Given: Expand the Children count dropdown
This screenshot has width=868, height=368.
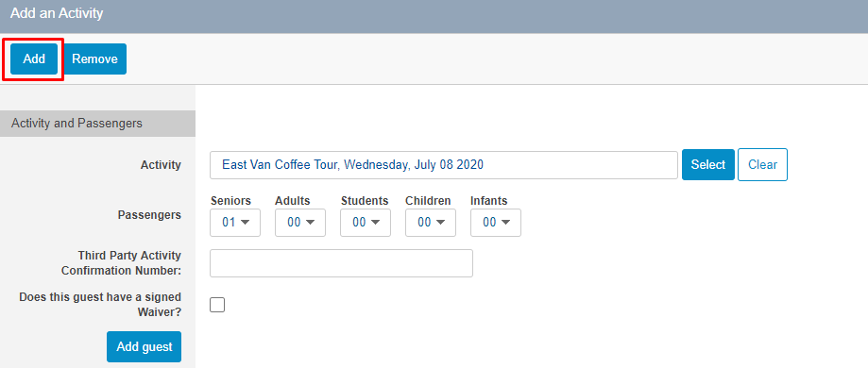Looking at the screenshot, I should (431, 223).
